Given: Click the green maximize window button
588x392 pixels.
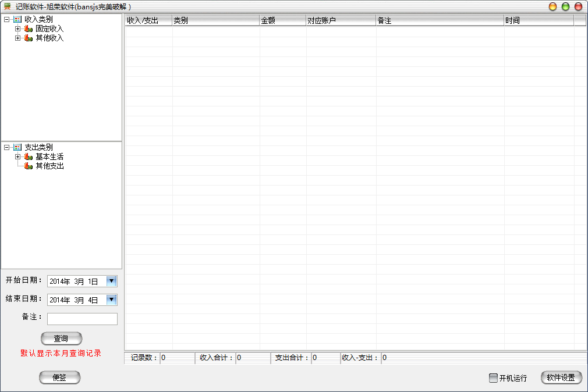Looking at the screenshot, I should tap(565, 7).
